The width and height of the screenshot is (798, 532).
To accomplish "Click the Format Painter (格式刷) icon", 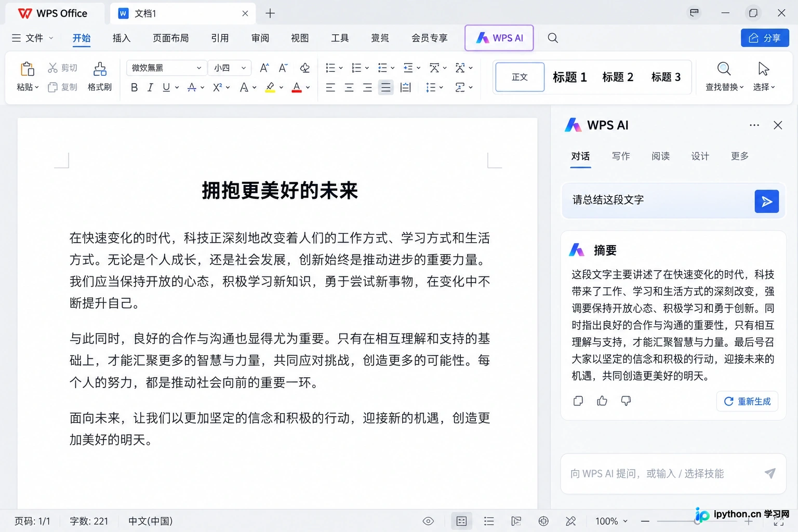I will point(100,69).
